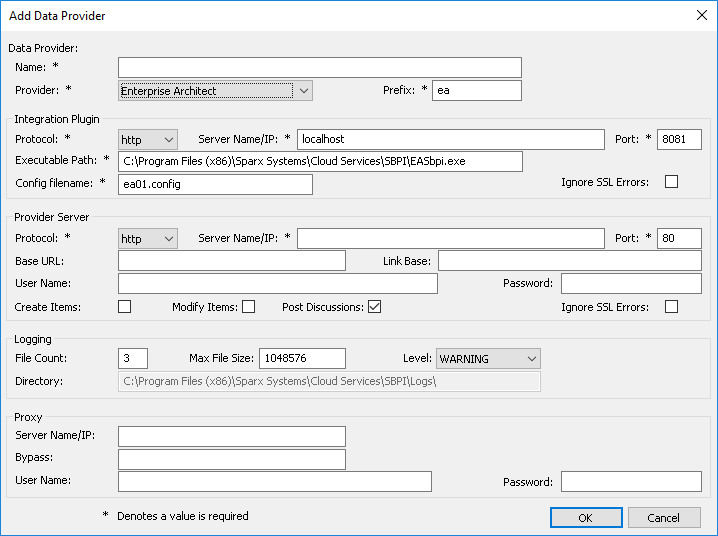Image resolution: width=718 pixels, height=536 pixels.
Task: Focus the Proxy Bypass field
Action: (x=231, y=459)
